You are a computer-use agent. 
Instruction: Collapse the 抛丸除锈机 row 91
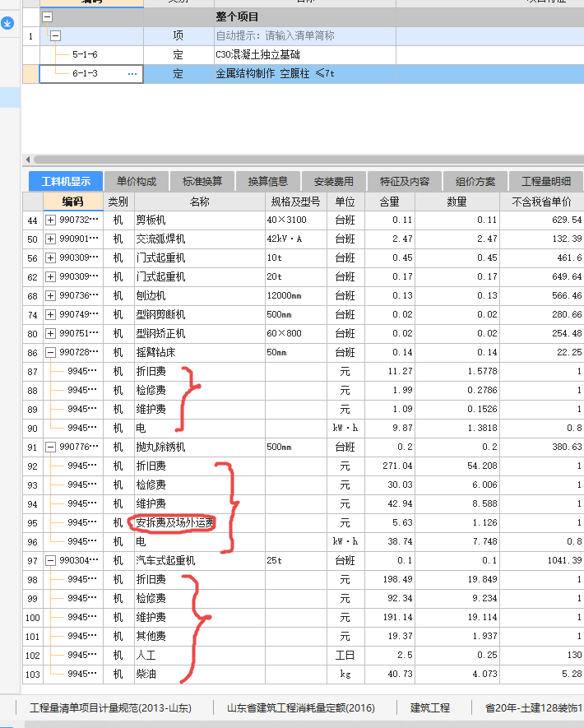(50, 447)
